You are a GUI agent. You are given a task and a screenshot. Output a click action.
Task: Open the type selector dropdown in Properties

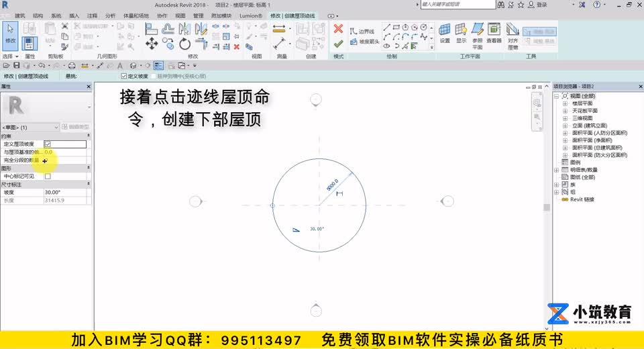89,107
